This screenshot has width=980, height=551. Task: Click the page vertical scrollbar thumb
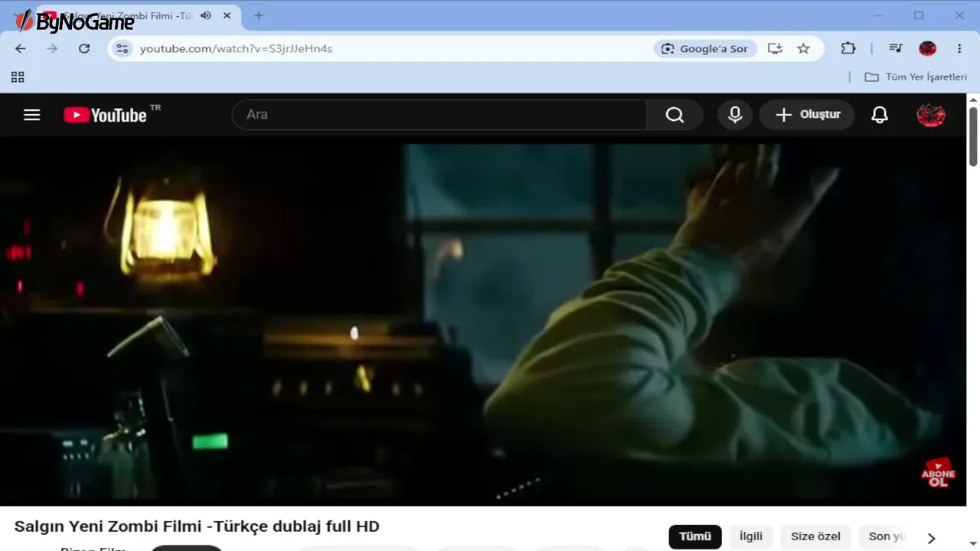(973, 136)
